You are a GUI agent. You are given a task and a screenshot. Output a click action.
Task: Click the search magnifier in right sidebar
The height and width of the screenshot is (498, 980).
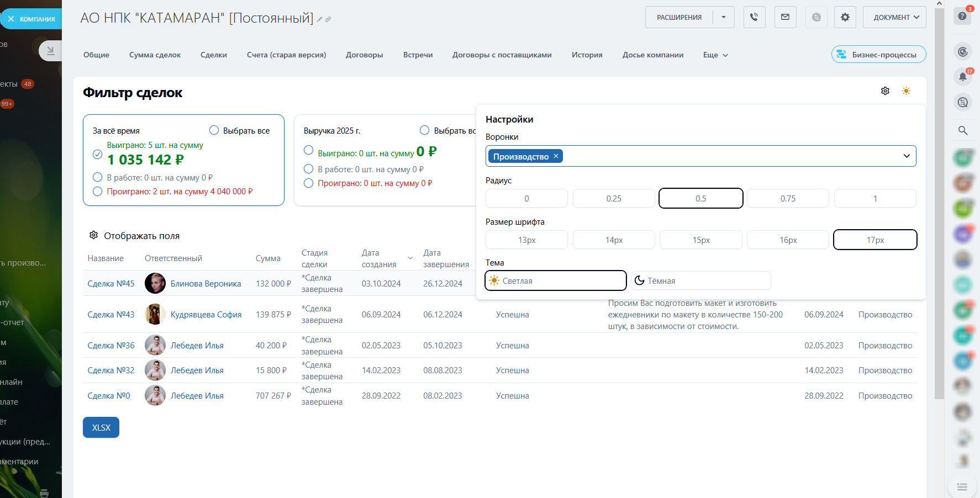click(x=962, y=130)
